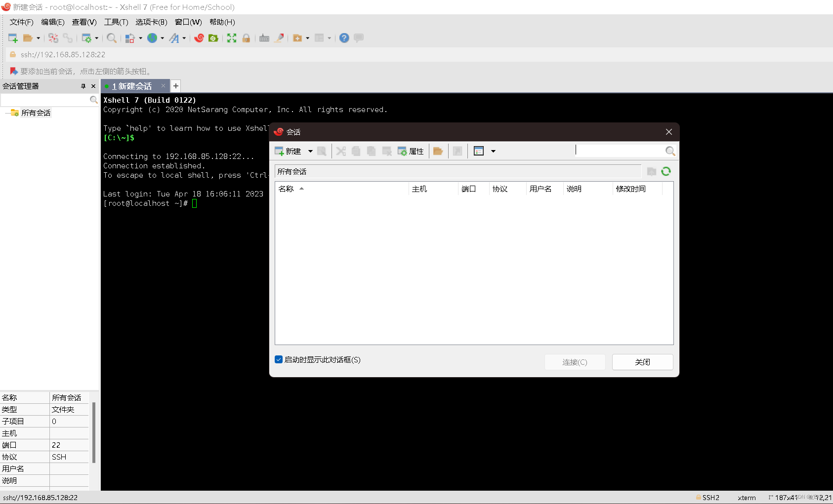This screenshot has height=504, width=833.
Task: Open the view mode dropdown in the dialog
Action: pyautogui.click(x=494, y=151)
